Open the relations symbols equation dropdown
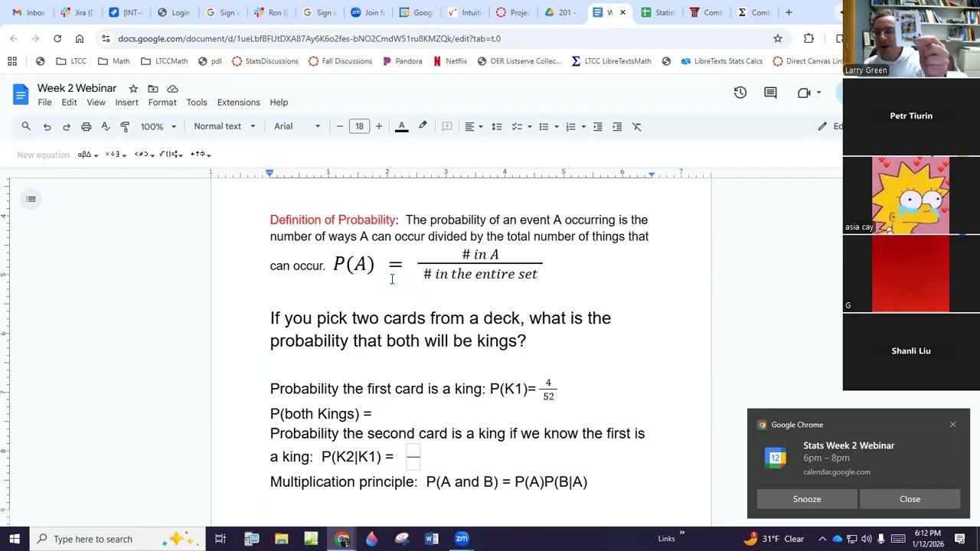Image resolution: width=980 pixels, height=551 pixels. pos(144,155)
